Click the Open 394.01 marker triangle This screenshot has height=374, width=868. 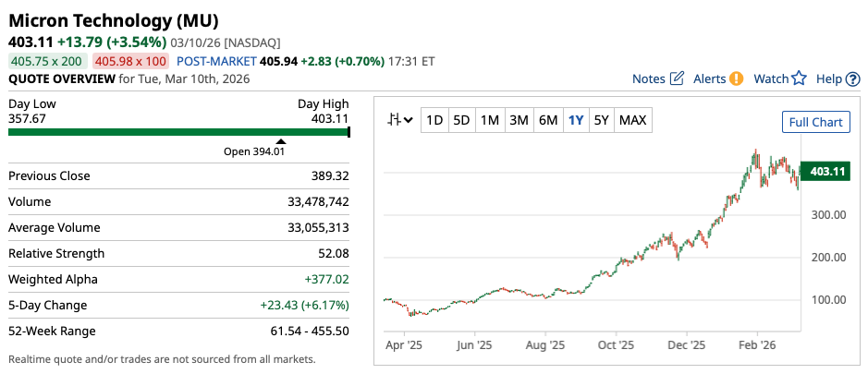point(281,141)
